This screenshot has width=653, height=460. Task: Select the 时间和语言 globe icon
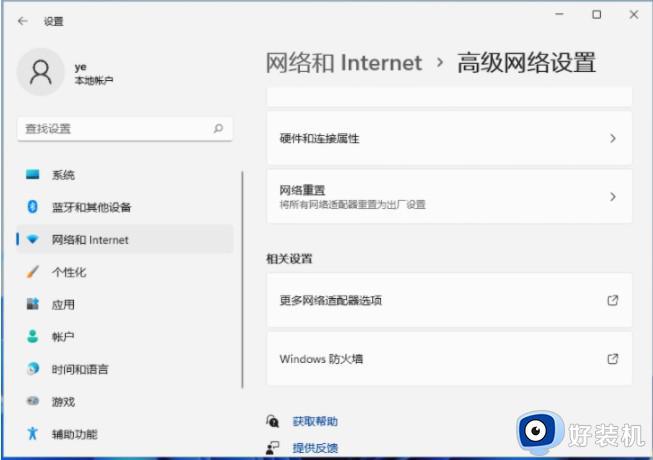pos(32,369)
